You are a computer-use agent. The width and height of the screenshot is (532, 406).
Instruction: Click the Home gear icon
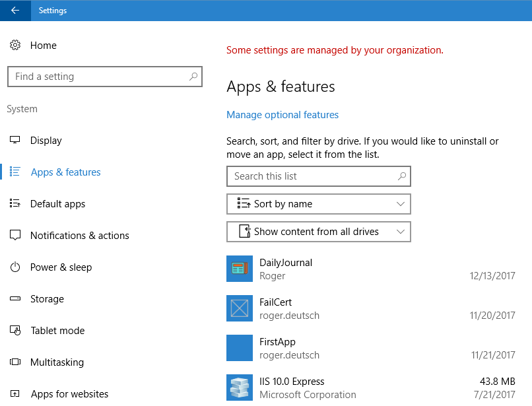click(15, 45)
